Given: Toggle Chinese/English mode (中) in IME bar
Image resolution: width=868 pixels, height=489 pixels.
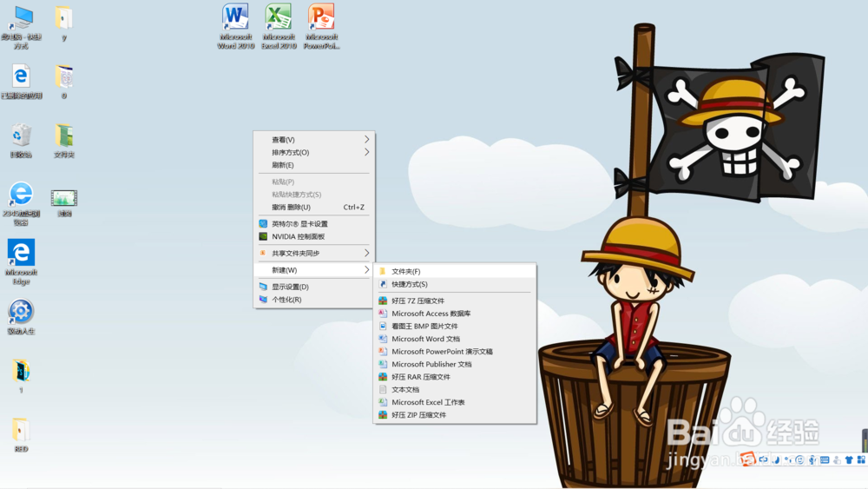Looking at the screenshot, I should (763, 459).
